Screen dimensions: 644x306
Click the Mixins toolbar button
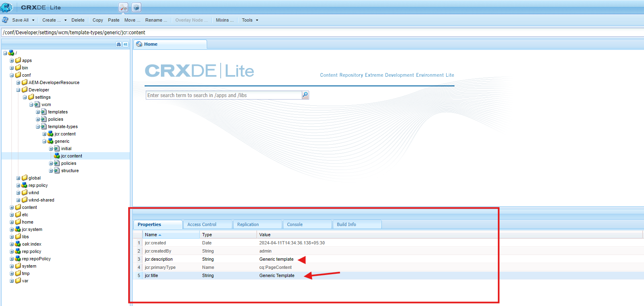(225, 20)
